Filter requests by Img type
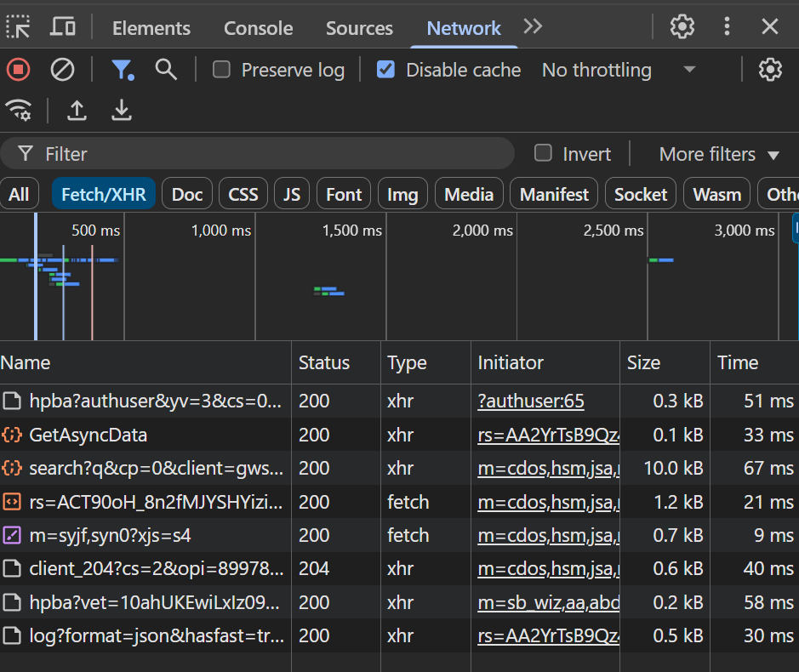This screenshot has width=799, height=672. pyautogui.click(x=402, y=194)
